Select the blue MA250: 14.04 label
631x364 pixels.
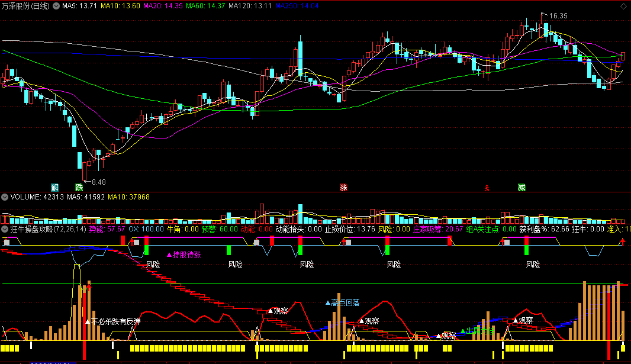[297, 6]
